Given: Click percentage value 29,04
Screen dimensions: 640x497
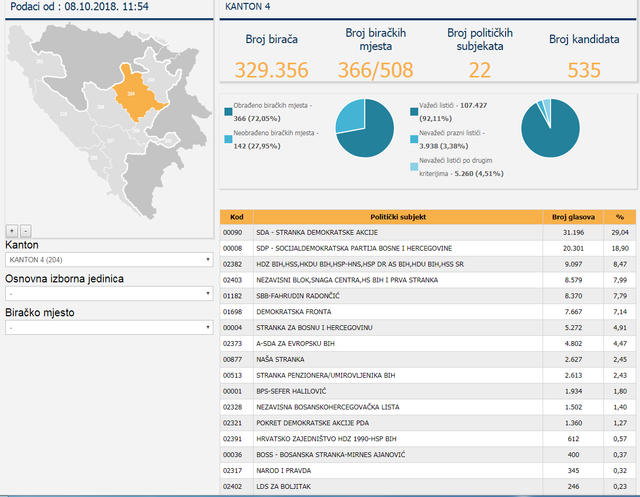Looking at the screenshot, I should click(x=620, y=233).
